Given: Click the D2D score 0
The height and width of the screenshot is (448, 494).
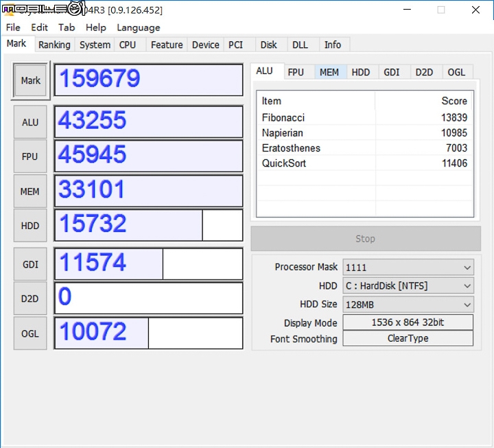Looking at the screenshot, I should pyautogui.click(x=149, y=298).
